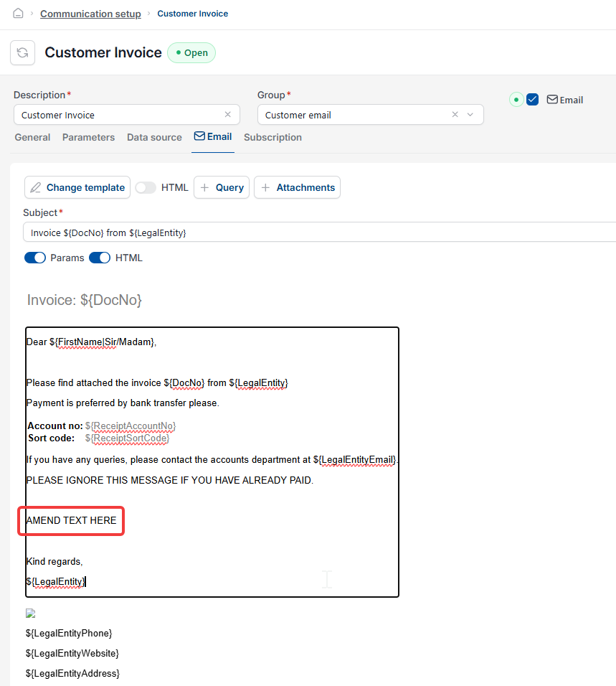Viewport: 616px width, 686px height.
Task: Switch to General tab
Action: pos(32,137)
